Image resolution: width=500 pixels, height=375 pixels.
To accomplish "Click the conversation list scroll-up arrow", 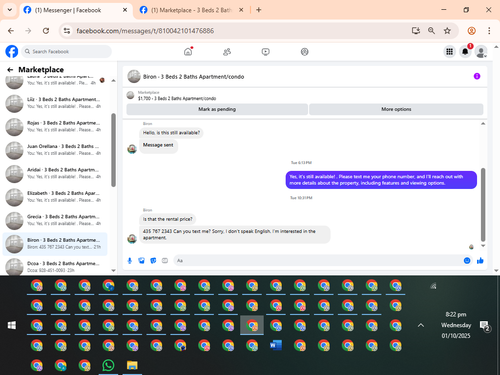I will coord(113,81).
